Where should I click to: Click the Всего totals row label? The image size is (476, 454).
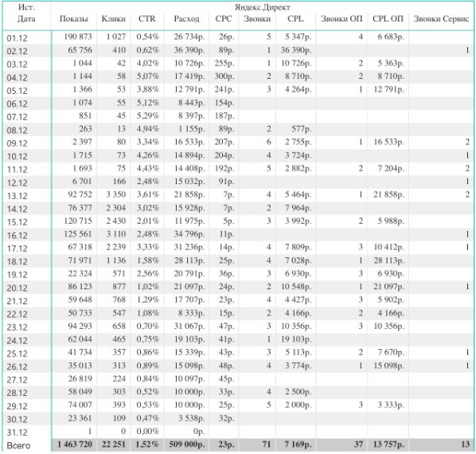(x=18, y=445)
